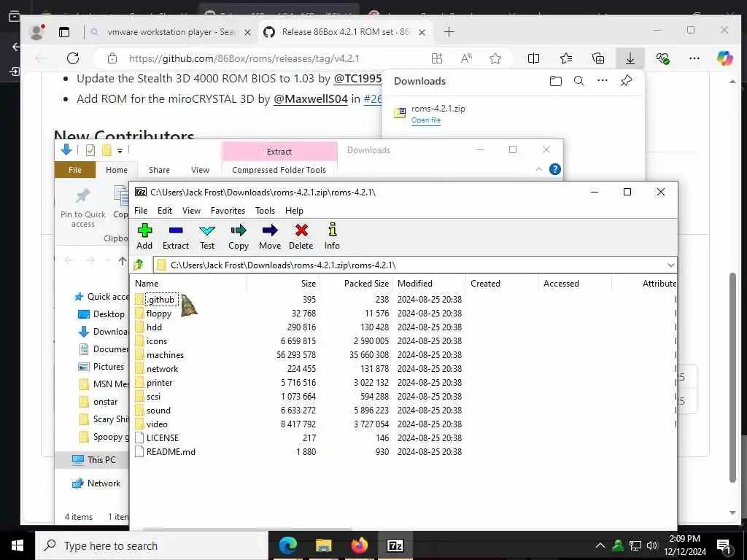
Task: Open Edge downloads toolbar button
Action: tap(630, 58)
